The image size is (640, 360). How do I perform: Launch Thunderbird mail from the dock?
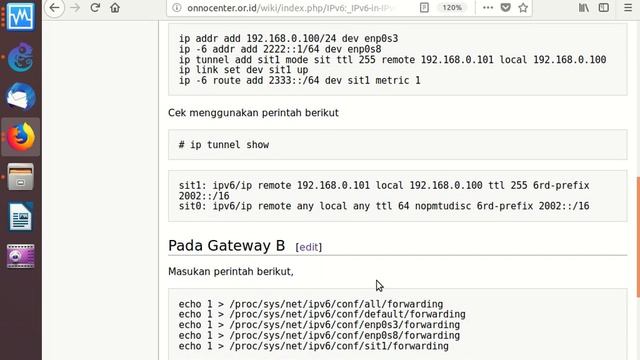click(20, 97)
